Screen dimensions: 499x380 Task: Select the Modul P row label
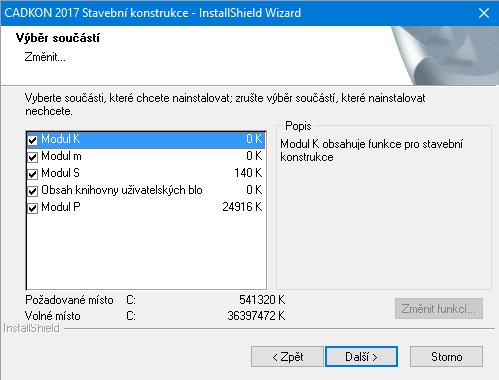click(61, 207)
